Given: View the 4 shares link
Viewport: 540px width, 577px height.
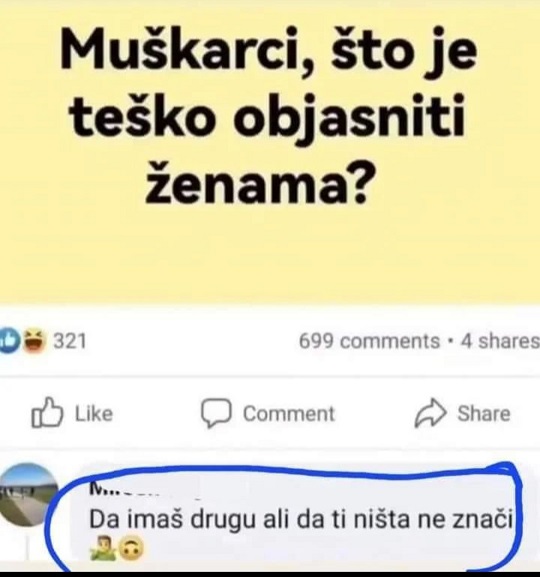Looking at the screenshot, I should pyautogui.click(x=500, y=341).
